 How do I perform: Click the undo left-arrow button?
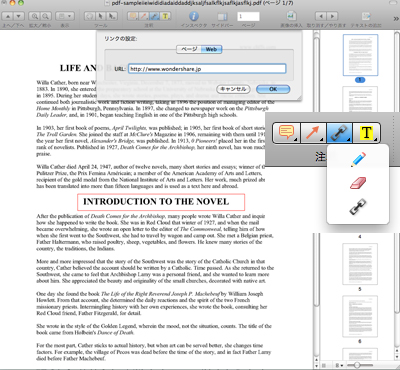(321, 16)
